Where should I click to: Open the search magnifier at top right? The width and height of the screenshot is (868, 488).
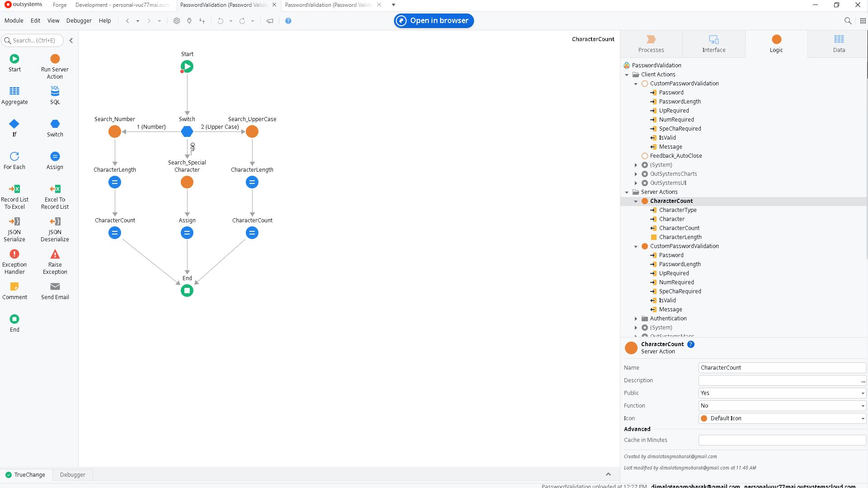point(848,21)
